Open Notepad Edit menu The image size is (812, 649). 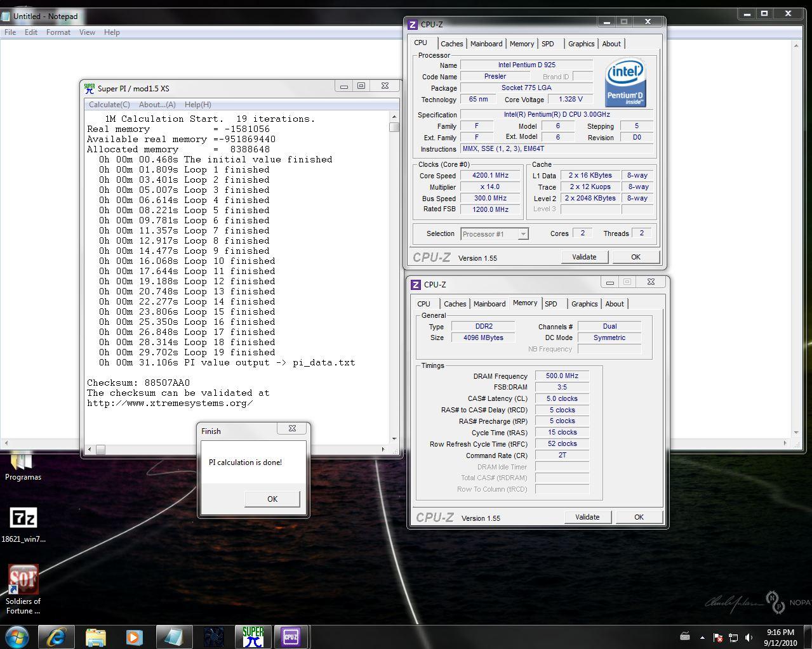click(31, 32)
